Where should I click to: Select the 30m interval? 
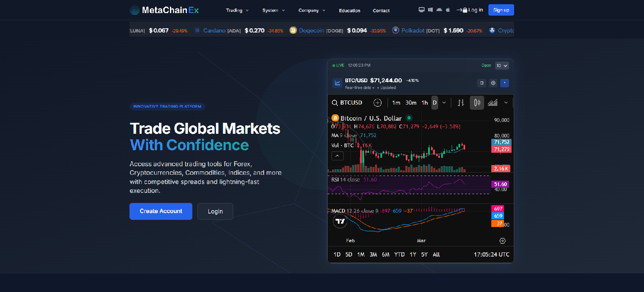(411, 103)
